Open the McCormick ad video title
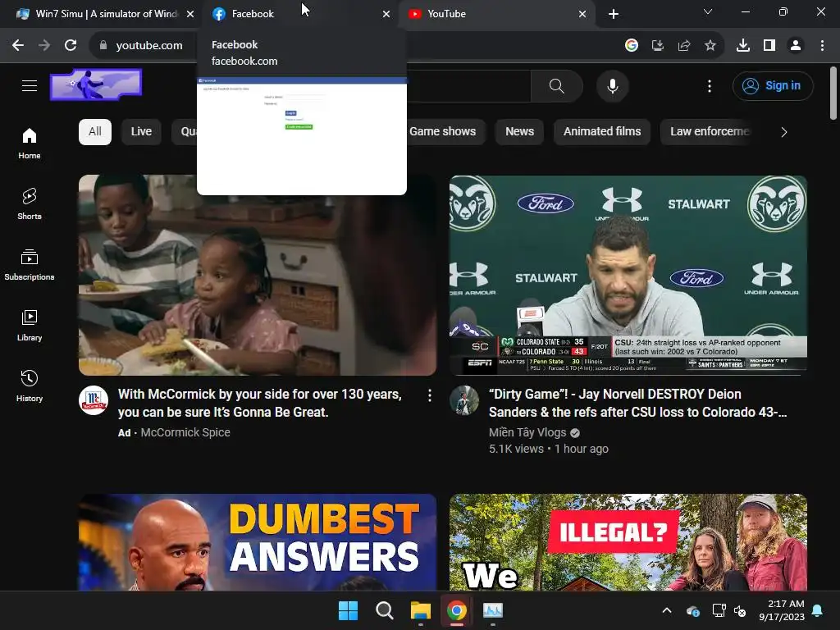The width and height of the screenshot is (840, 630). point(260,403)
